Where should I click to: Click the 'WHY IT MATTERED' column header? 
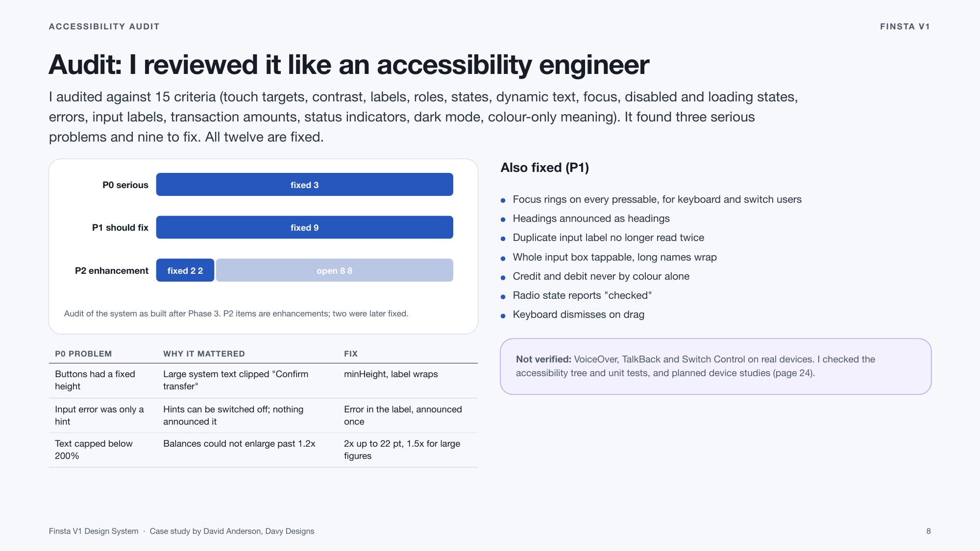pos(204,354)
